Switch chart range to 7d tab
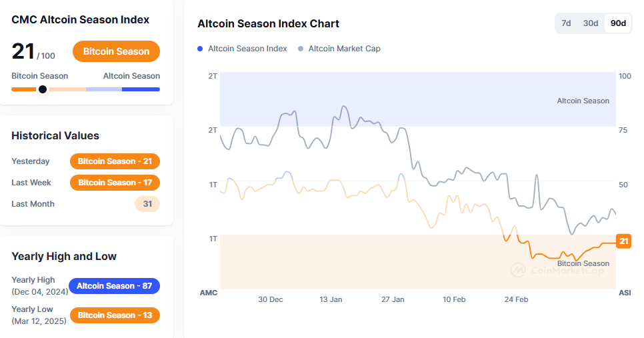 point(566,23)
